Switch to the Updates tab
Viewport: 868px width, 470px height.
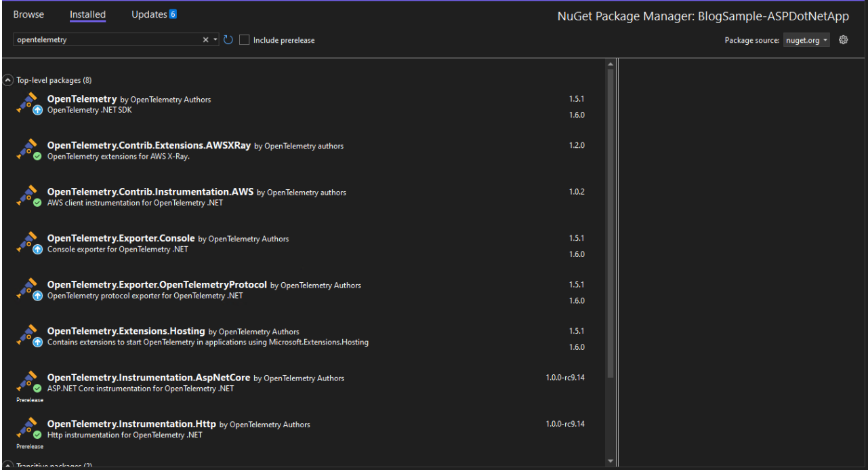149,14
